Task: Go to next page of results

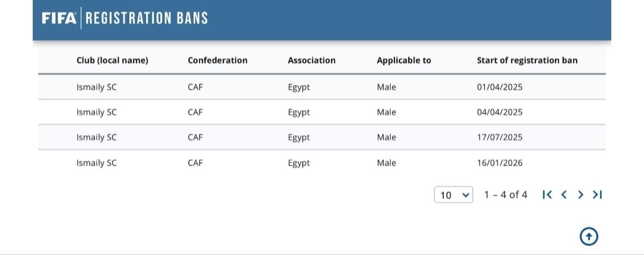Action: click(581, 195)
